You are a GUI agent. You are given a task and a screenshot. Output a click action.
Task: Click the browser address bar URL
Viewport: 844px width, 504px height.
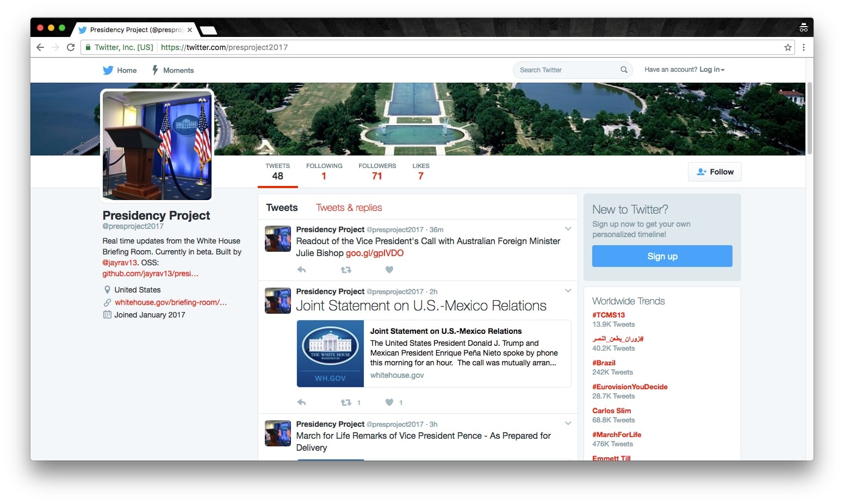224,47
